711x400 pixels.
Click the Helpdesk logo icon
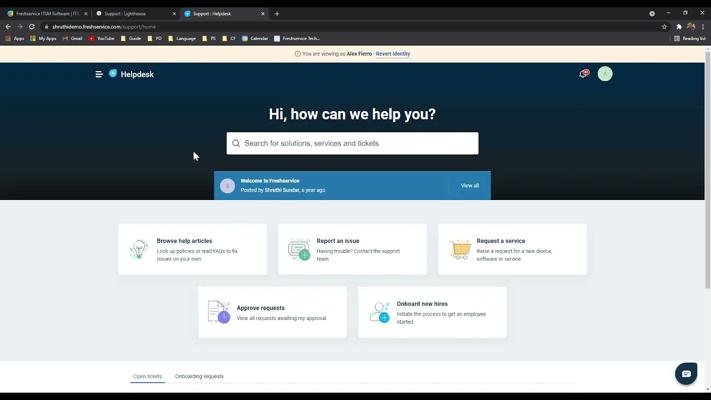tap(113, 74)
